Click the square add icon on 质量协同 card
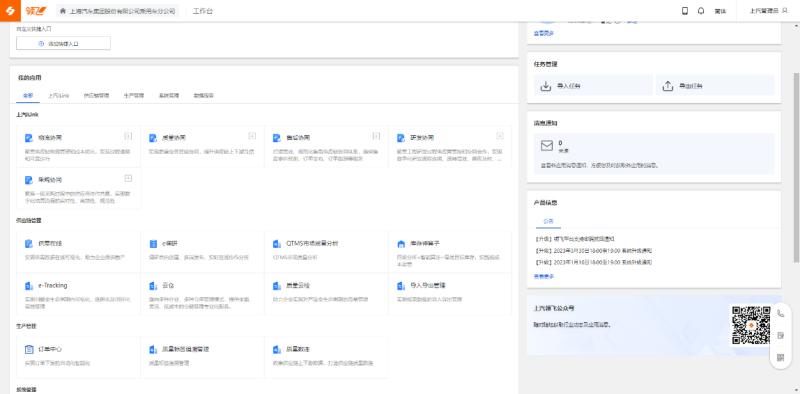Image resolution: width=800 pixels, height=394 pixels. click(x=252, y=136)
